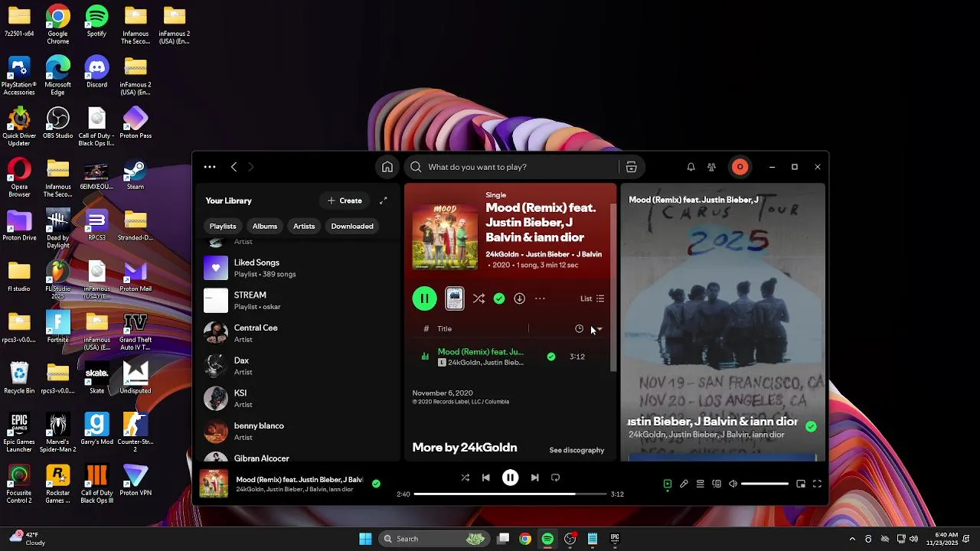Select the Playlists filter chip
This screenshot has height=551, width=980.
(223, 227)
